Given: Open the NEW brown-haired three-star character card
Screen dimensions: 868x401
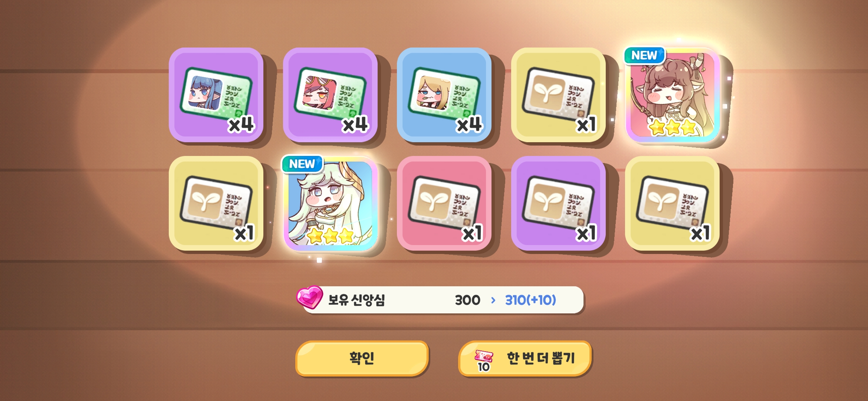Looking at the screenshot, I should click(673, 95).
